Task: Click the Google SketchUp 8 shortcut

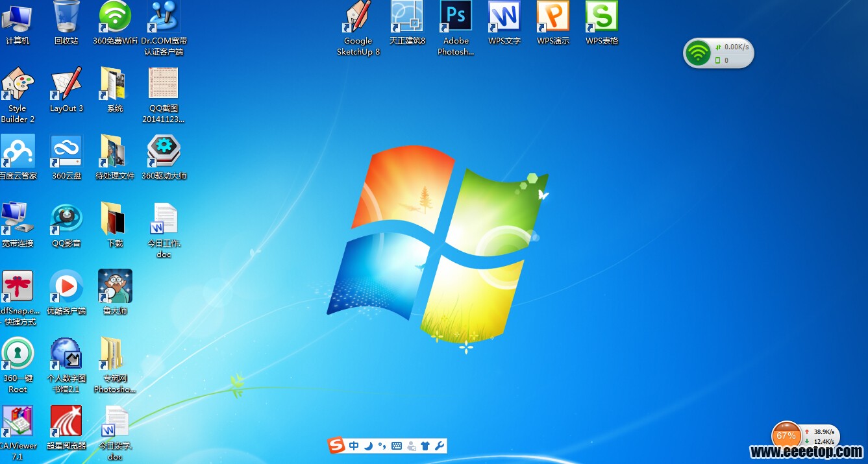Action: pyautogui.click(x=358, y=29)
